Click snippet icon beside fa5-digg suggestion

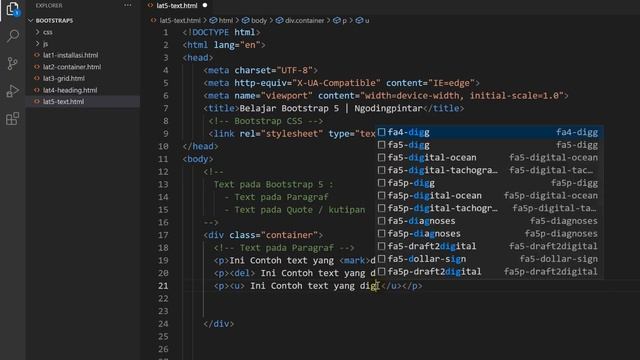click(x=382, y=144)
